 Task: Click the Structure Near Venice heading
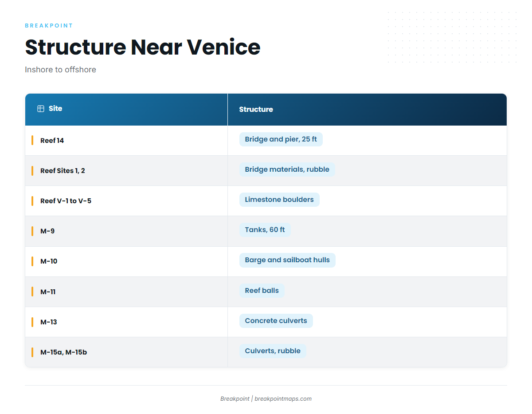[x=143, y=47]
